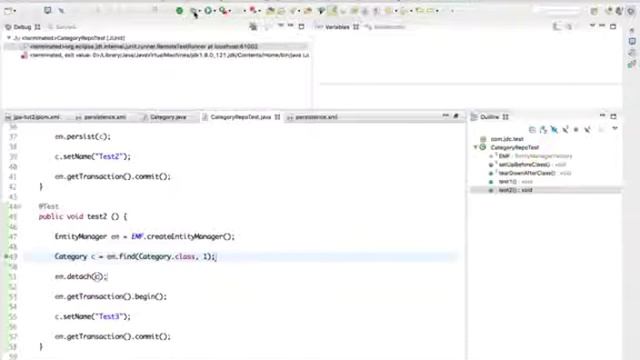Viewport: 640px width, 360px height.
Task: Maximize the Variables view
Action: tap(613, 27)
